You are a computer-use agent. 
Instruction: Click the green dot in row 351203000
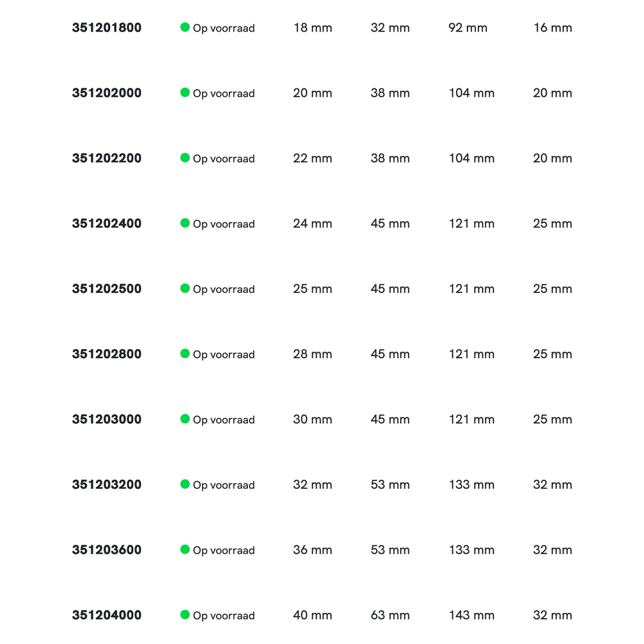click(185, 419)
